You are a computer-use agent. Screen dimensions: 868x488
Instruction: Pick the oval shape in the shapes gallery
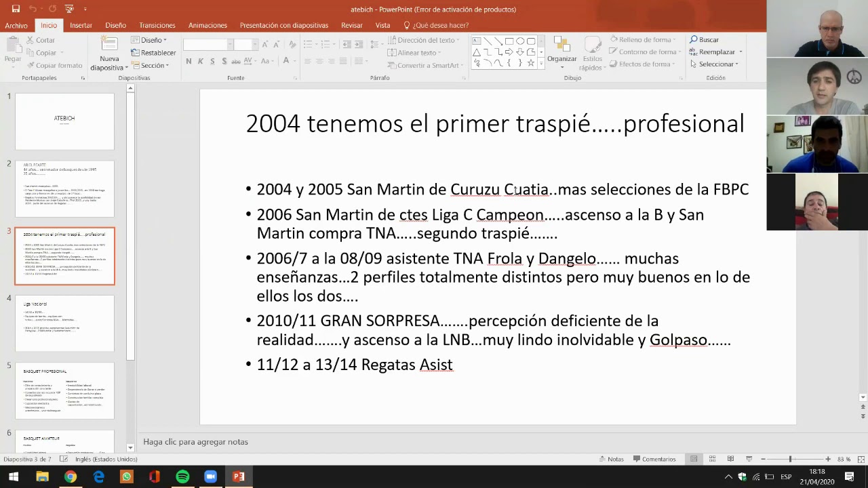tap(520, 41)
